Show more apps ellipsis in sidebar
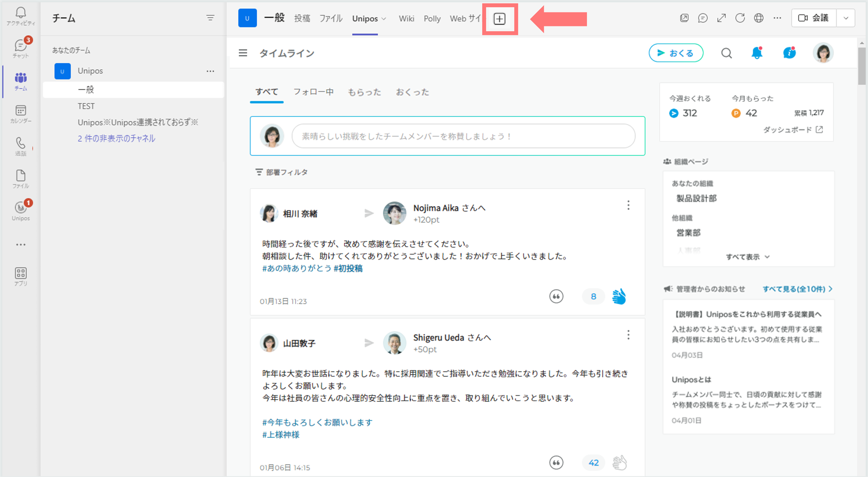Screen dimensions: 868x477 click(21, 245)
